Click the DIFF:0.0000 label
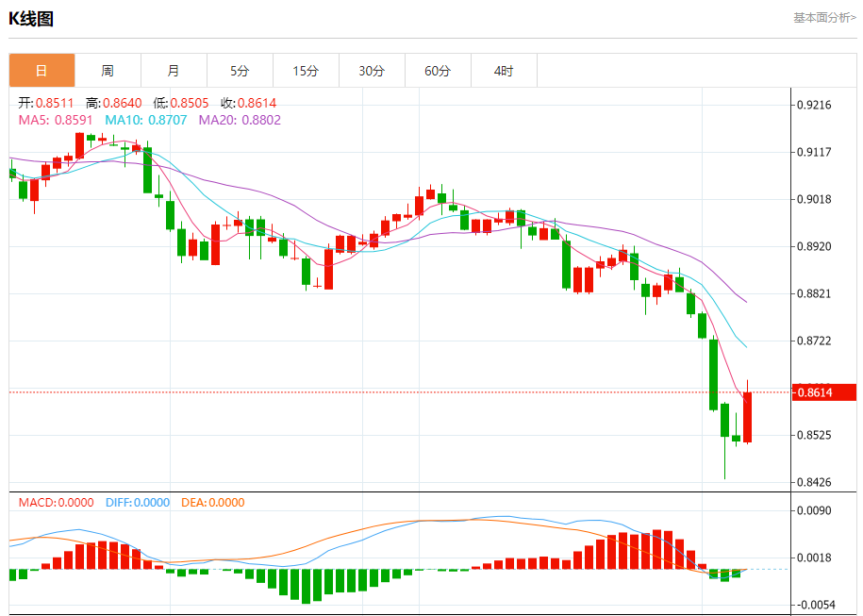The image size is (863, 616). [x=138, y=503]
